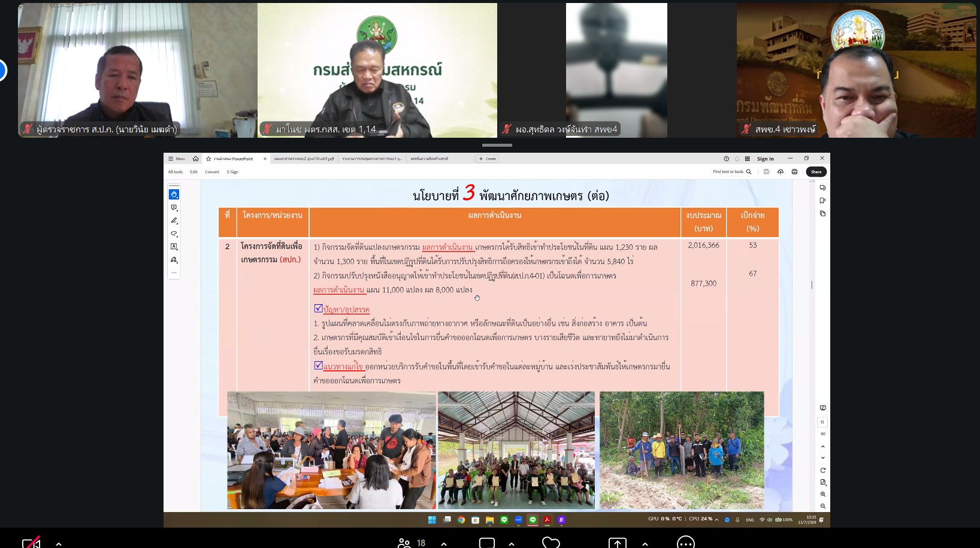Go to the previous page with up chevron
This screenshot has height=548, width=980.
point(822,446)
